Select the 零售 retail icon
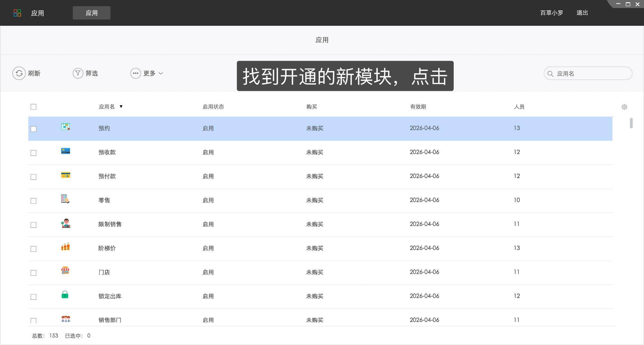The width and height of the screenshot is (644, 345). click(65, 200)
